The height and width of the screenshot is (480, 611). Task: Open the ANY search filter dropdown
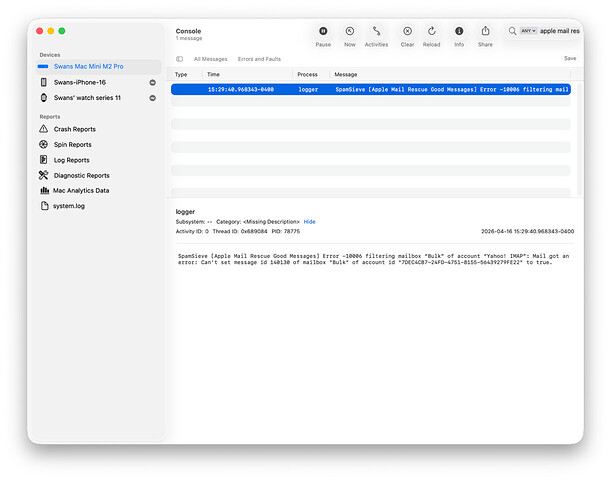528,32
